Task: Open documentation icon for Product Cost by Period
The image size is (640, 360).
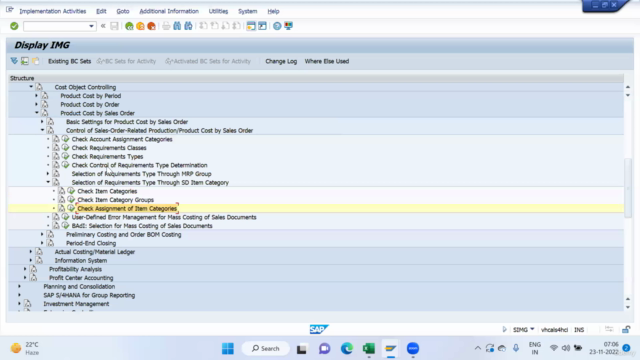Action: pos(45,96)
